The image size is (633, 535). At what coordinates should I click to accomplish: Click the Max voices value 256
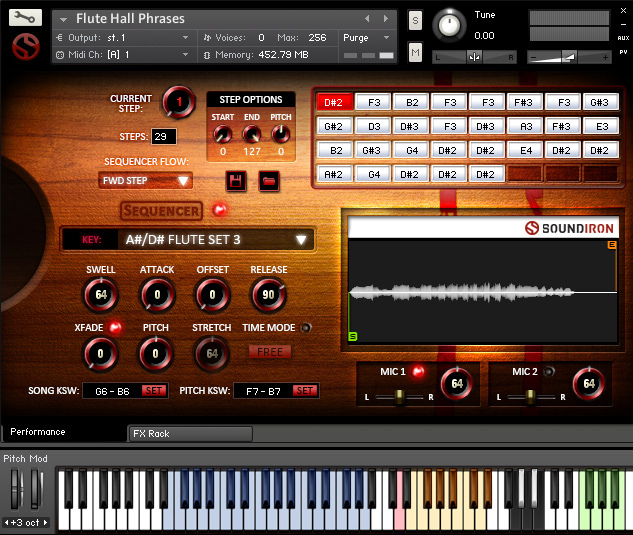(x=317, y=38)
